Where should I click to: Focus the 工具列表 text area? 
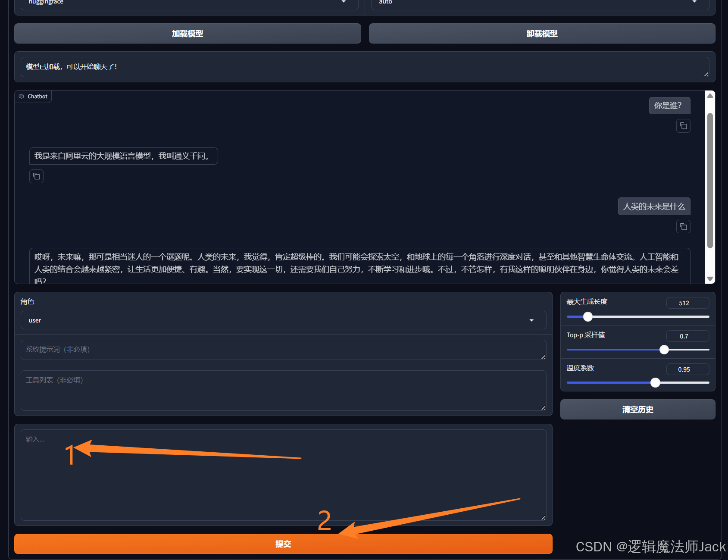click(x=283, y=390)
